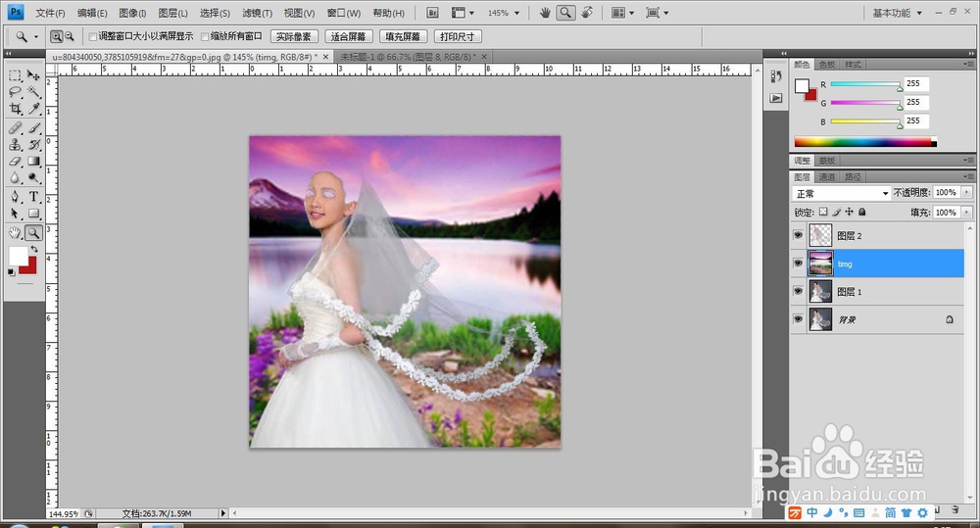Enable zoom all windows checkbox

click(205, 37)
